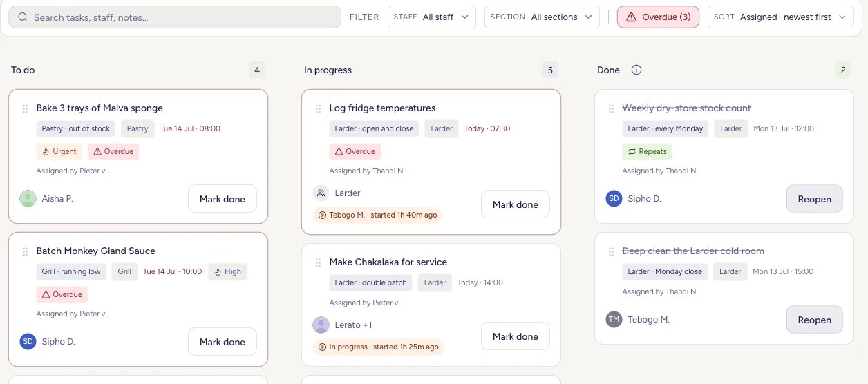Click Sipho D. avatar on stock count card
Image resolution: width=868 pixels, height=384 pixels.
click(x=614, y=199)
